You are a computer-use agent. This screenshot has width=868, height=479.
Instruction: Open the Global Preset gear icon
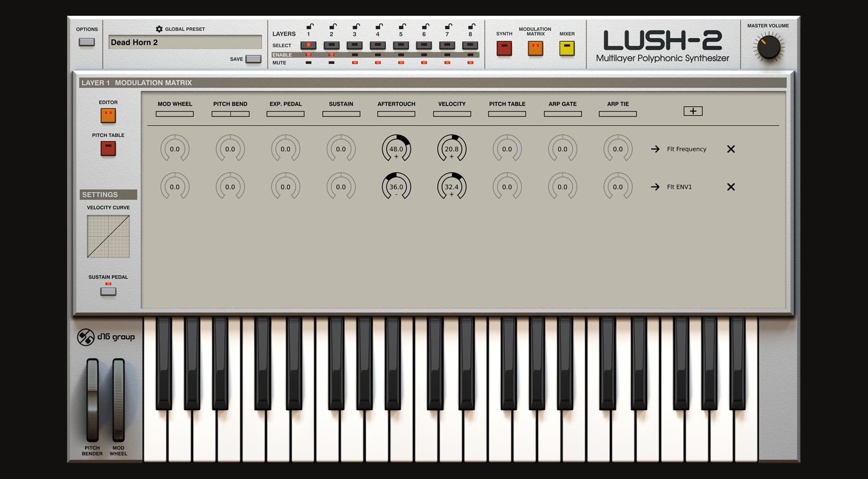159,29
